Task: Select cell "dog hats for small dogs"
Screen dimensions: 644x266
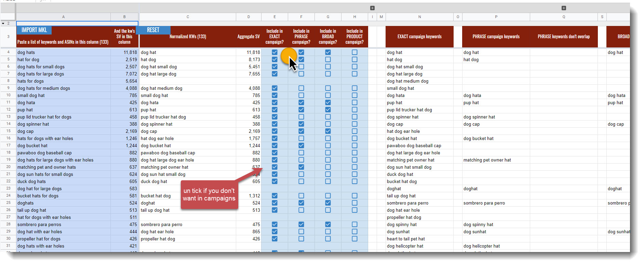Action: pos(63,67)
